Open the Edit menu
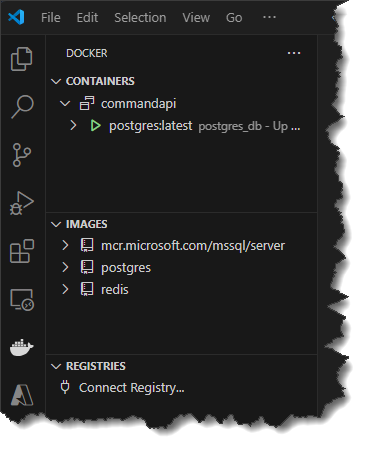Image resolution: width=371 pixels, height=452 pixels. pos(87,18)
